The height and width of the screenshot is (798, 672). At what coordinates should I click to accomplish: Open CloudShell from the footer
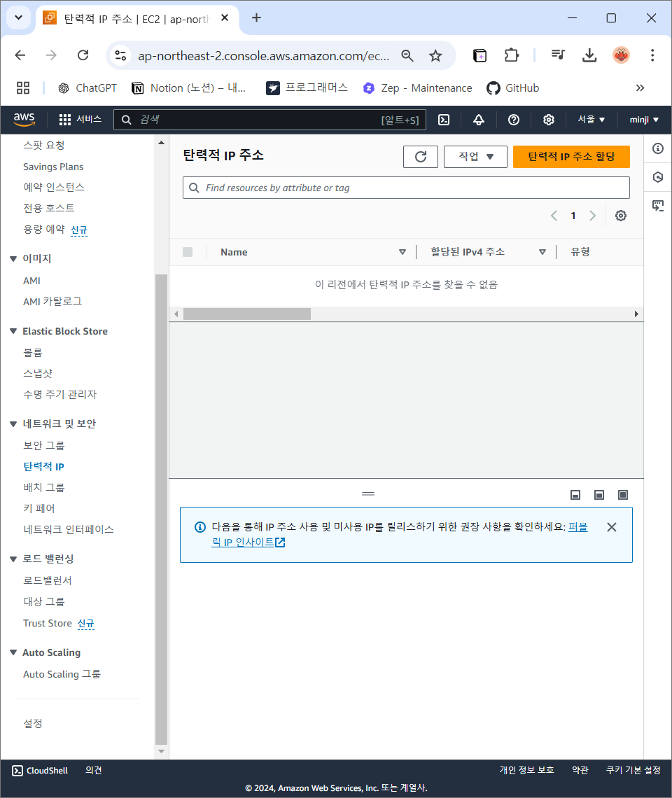(x=40, y=771)
